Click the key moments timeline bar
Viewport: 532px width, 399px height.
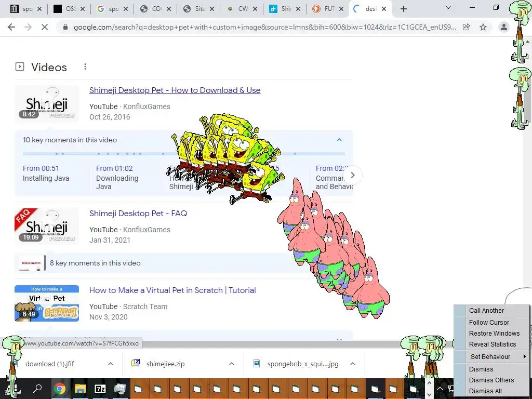[183, 154]
